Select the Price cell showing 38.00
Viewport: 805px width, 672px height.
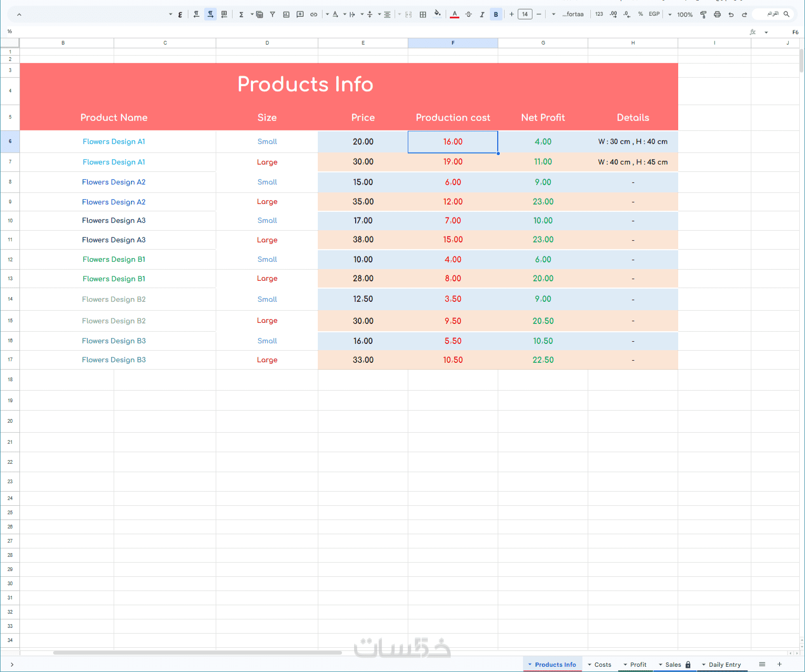pyautogui.click(x=363, y=240)
